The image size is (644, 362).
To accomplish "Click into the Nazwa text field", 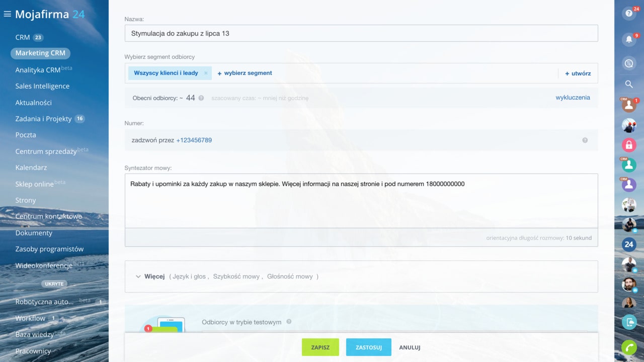I will point(361,34).
